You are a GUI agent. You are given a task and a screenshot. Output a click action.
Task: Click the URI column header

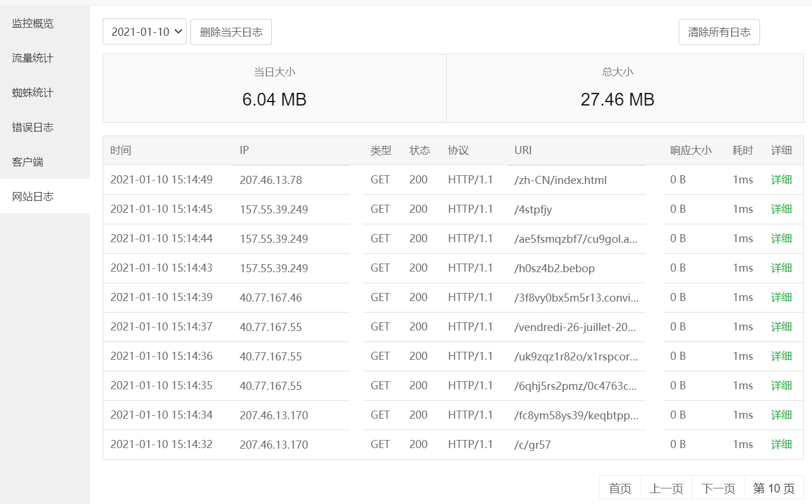(x=523, y=150)
